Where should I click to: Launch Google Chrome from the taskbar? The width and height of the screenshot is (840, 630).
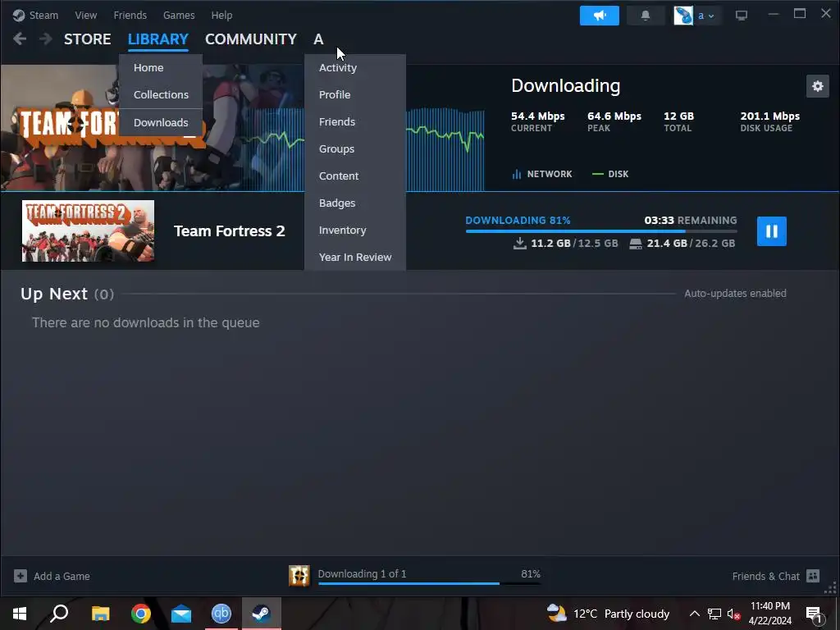[140, 614]
